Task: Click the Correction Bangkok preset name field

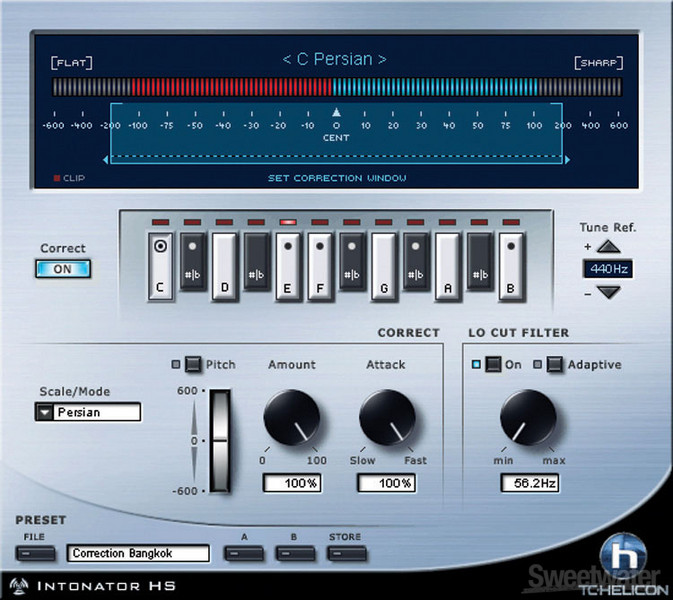Action: pyautogui.click(x=138, y=553)
